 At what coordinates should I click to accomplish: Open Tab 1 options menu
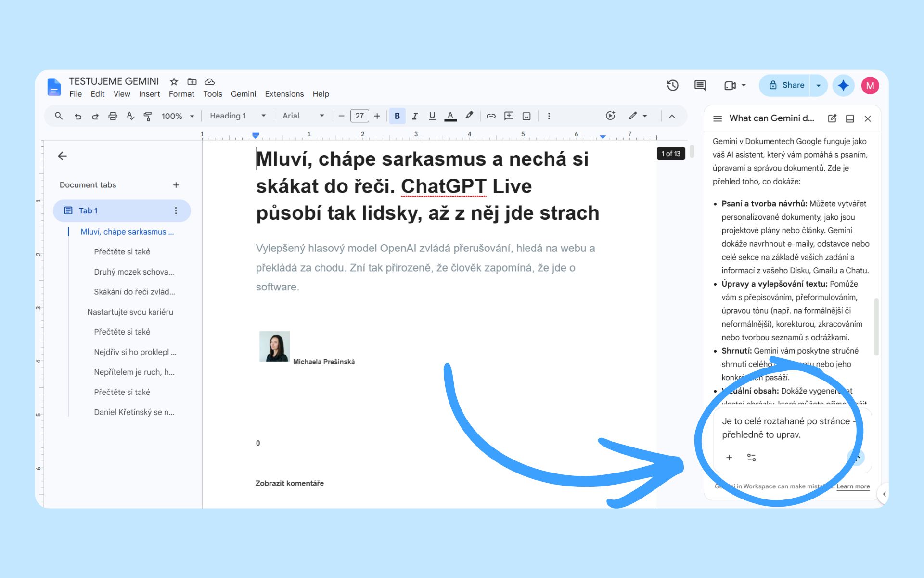click(x=176, y=210)
